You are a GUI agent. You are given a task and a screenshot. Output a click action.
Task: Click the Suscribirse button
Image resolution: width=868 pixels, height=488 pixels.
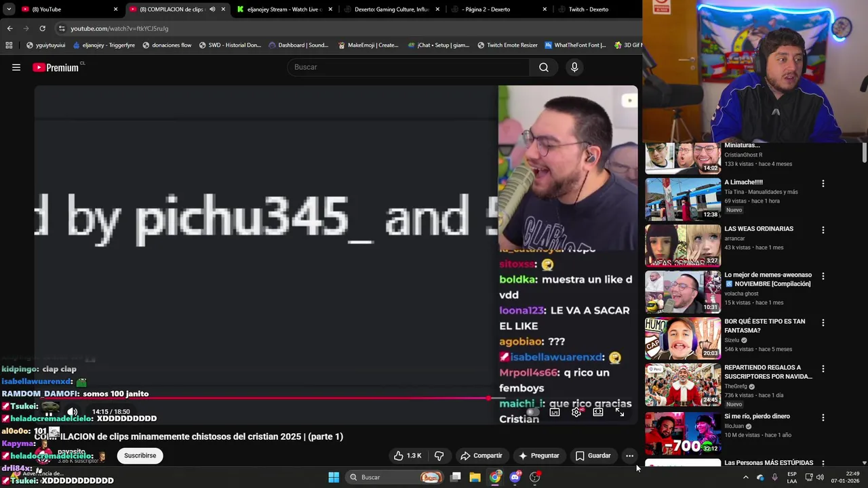point(140,455)
